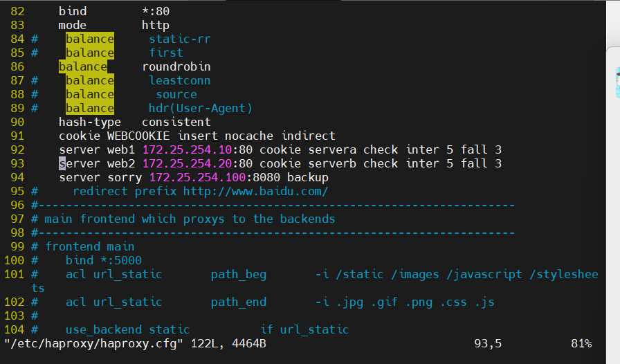Click the http://www.baidu.com/ URL
Screen dimensions: 620x364
256,191
